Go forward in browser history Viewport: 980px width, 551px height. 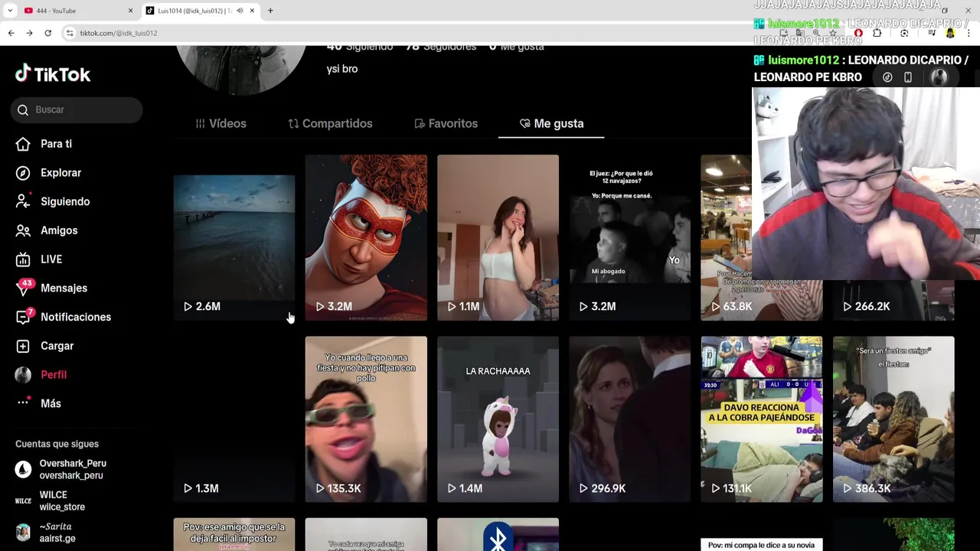coord(29,33)
